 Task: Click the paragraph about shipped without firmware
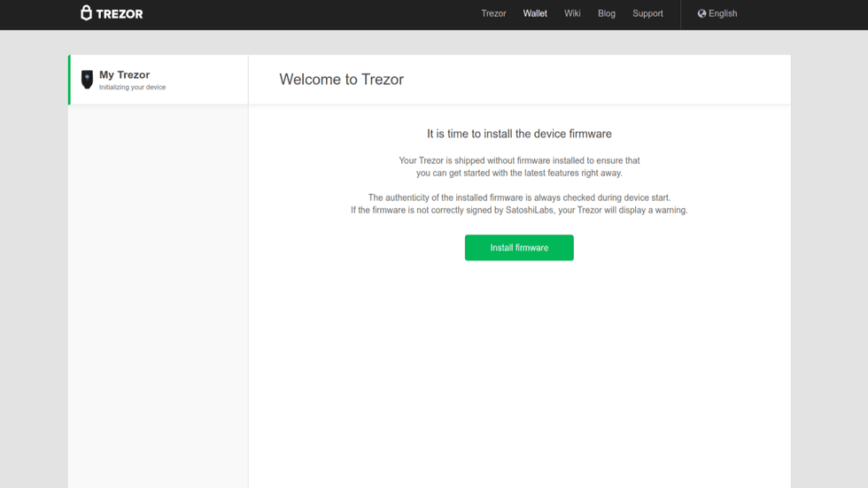(519, 167)
